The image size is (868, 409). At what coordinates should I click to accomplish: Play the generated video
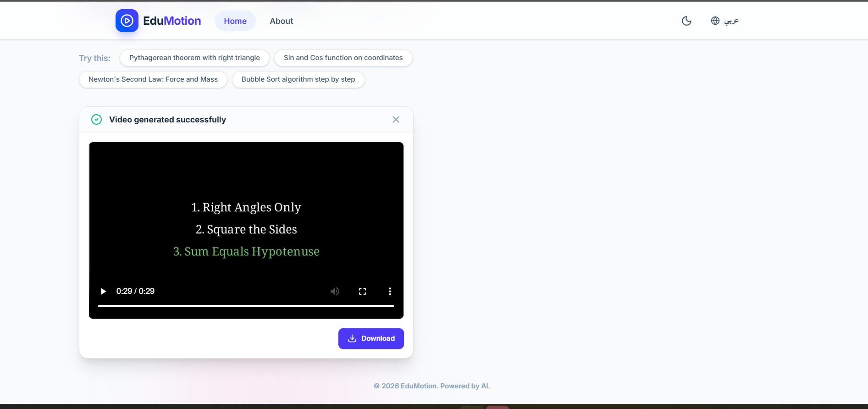(103, 291)
